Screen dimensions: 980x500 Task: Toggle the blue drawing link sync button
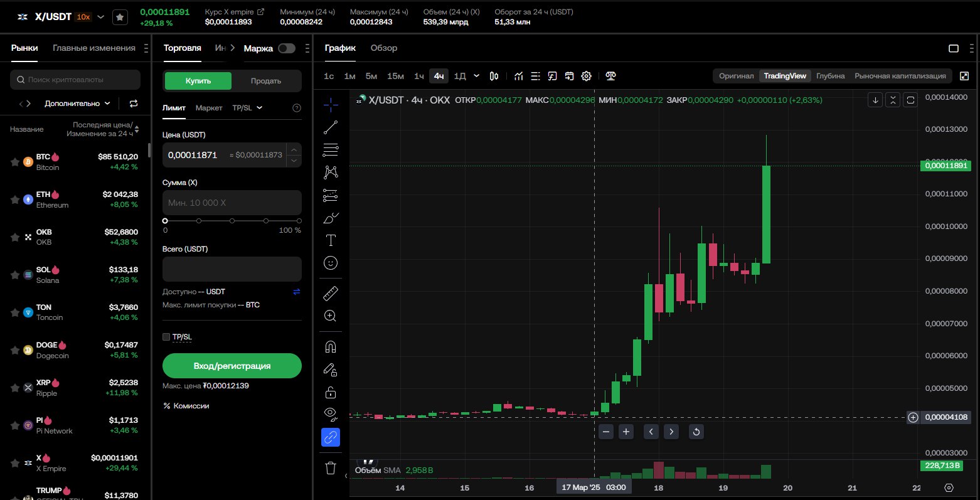pyautogui.click(x=331, y=437)
